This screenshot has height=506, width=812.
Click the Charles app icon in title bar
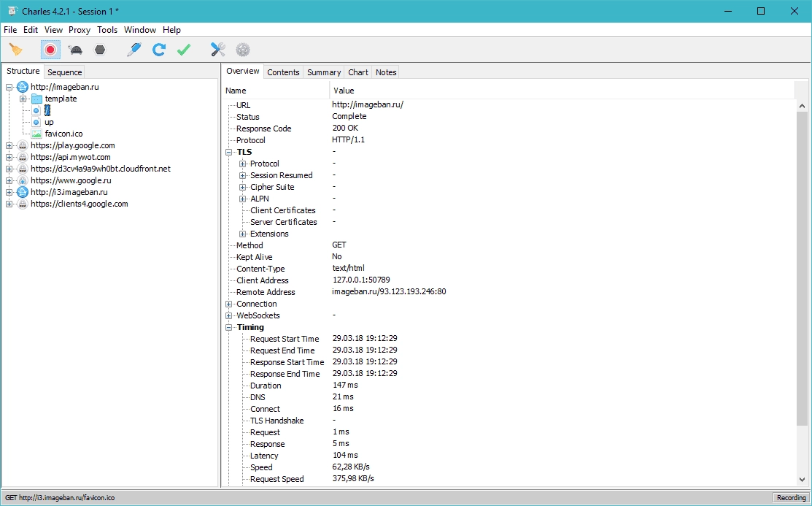point(12,11)
